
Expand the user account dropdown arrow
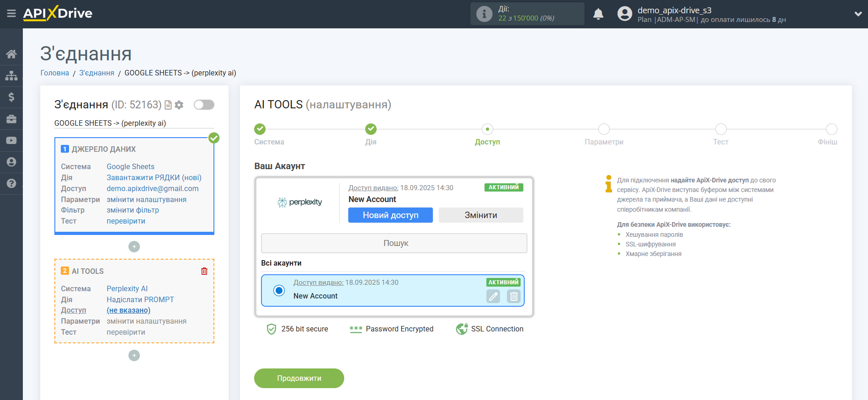tap(857, 14)
